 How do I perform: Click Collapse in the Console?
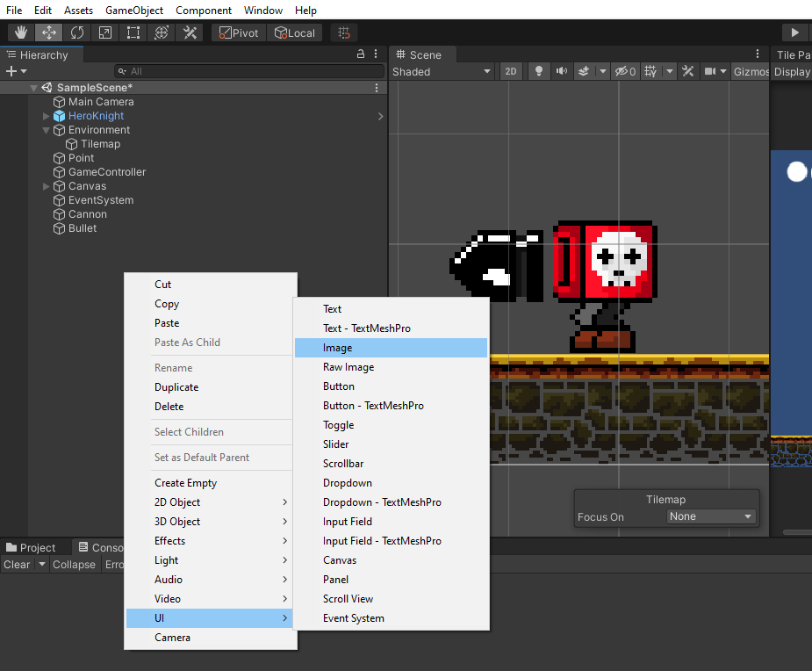click(x=74, y=564)
